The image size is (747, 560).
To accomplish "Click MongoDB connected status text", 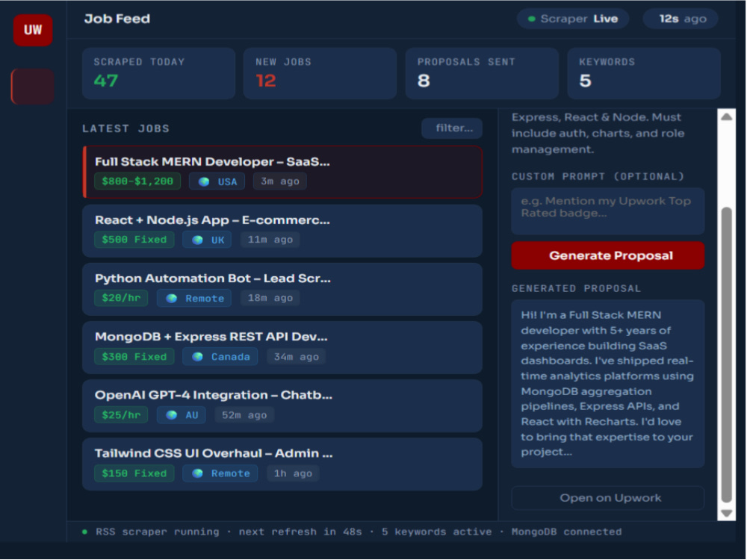I will coord(566,532).
